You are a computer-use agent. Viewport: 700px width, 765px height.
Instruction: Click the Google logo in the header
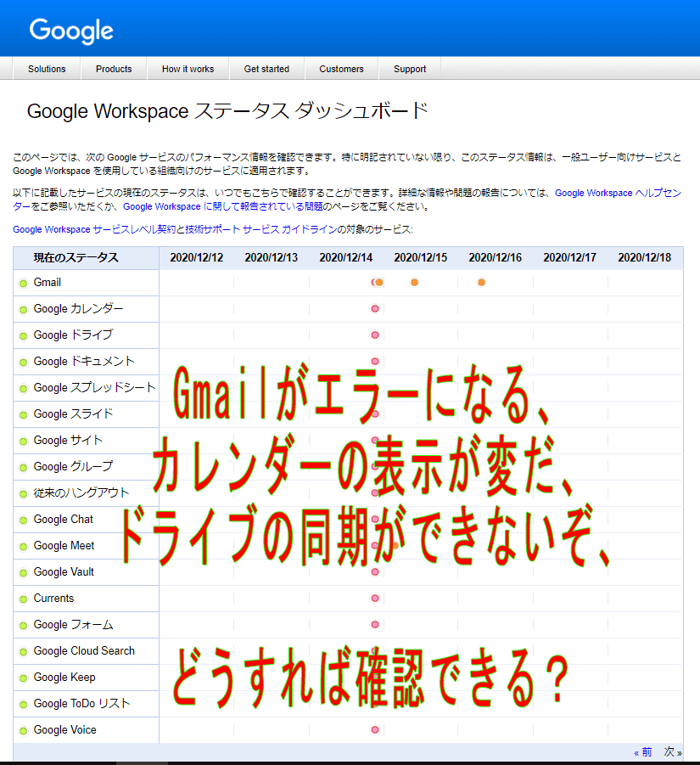coord(71,31)
